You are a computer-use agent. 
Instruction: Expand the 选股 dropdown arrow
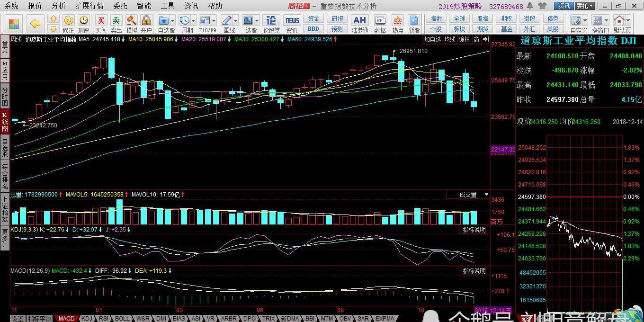(x=257, y=21)
